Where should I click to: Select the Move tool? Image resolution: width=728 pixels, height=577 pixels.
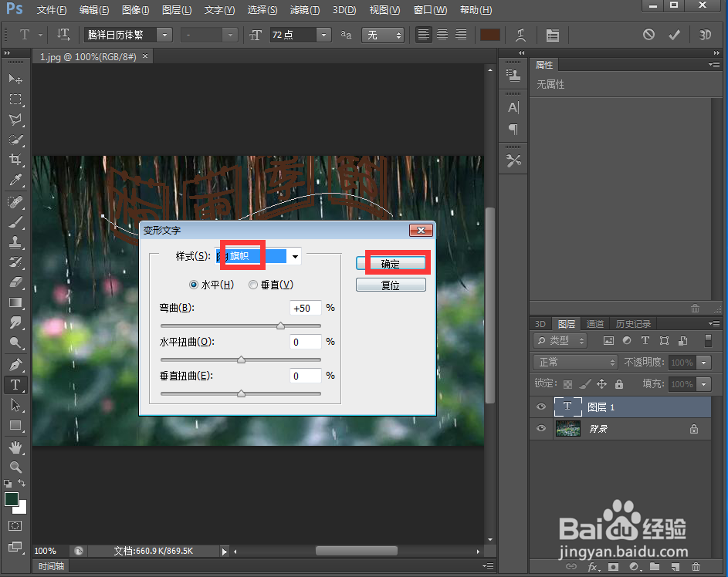click(x=15, y=79)
